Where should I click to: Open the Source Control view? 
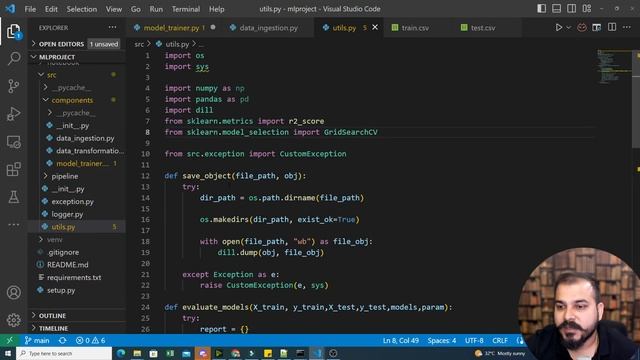coord(13,86)
